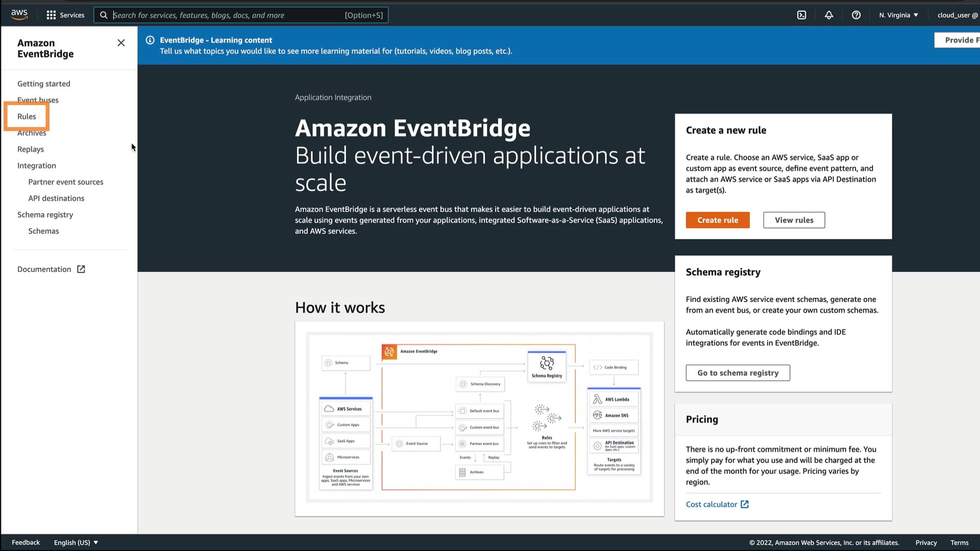Open Replays in the sidebar navigation
980x551 pixels.
click(31, 149)
